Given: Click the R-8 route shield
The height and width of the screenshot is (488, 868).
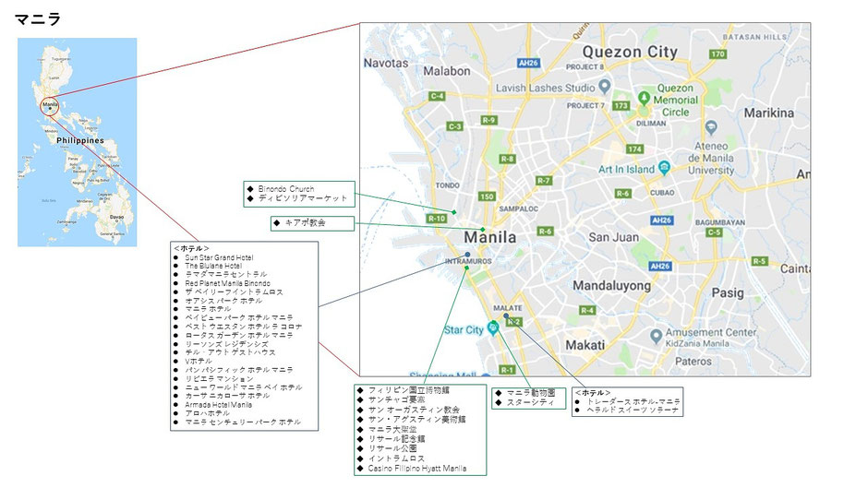Looking at the screenshot, I should click(x=507, y=159).
